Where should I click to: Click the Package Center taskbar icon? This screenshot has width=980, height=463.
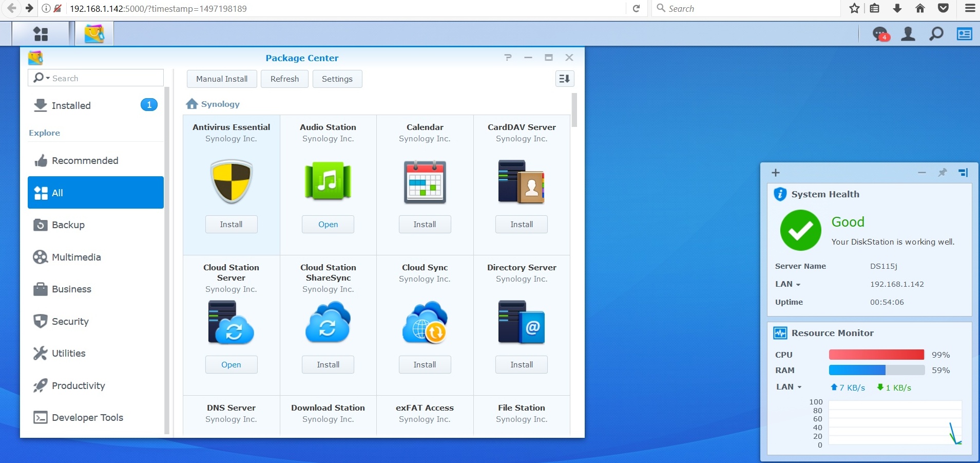point(94,34)
